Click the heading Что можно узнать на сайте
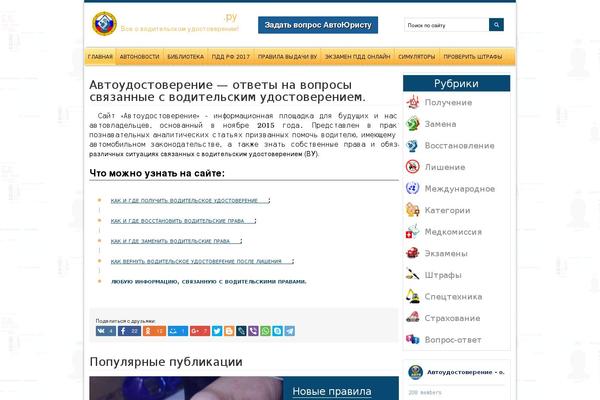600x400 pixels. (x=157, y=173)
